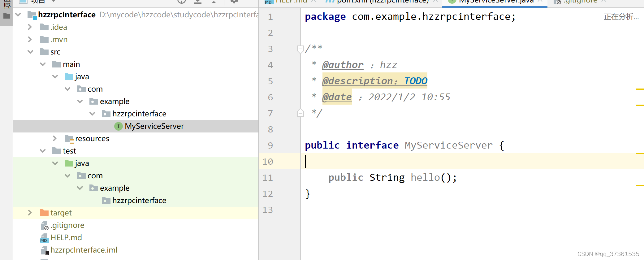The height and width of the screenshot is (260, 644).
Task: Click the main folder icon
Action: coord(57,64)
